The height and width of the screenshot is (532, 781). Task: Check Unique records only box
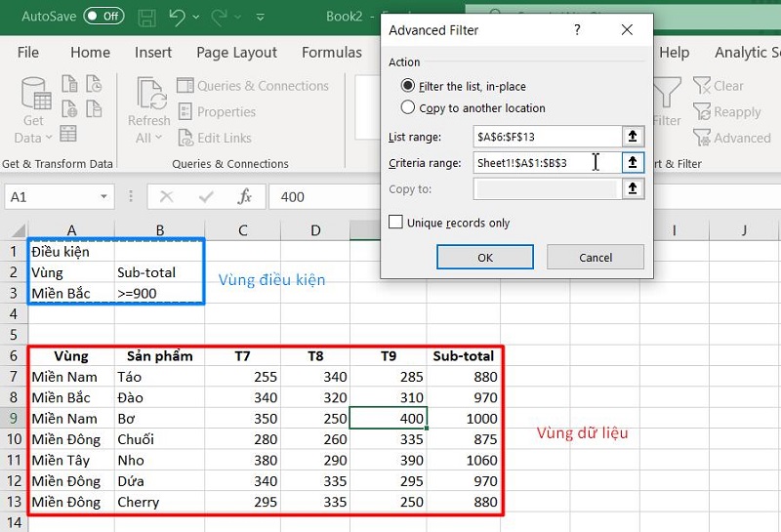point(395,223)
